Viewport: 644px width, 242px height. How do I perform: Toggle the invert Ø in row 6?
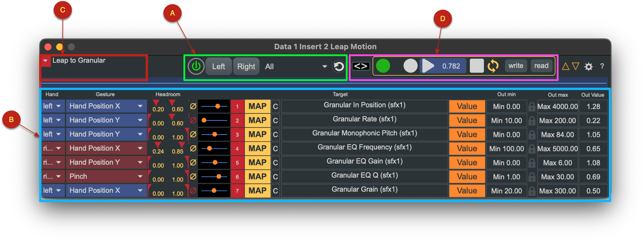(193, 177)
